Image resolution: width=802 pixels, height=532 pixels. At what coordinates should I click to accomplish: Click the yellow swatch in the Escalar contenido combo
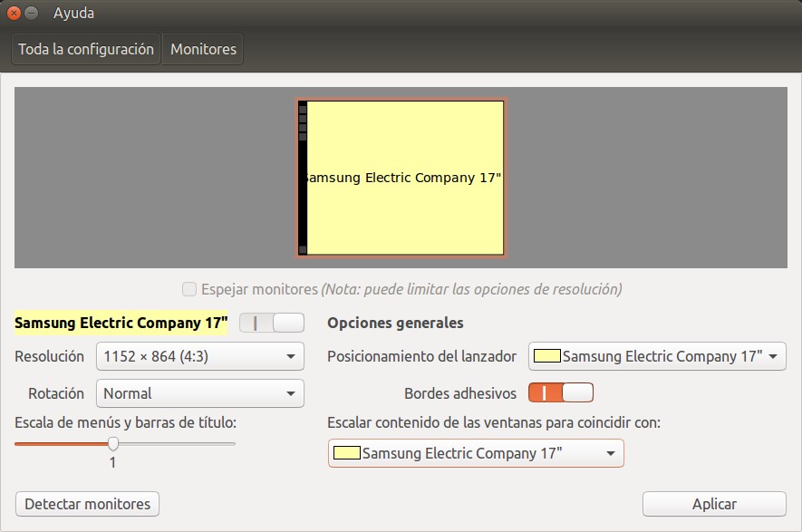(347, 453)
